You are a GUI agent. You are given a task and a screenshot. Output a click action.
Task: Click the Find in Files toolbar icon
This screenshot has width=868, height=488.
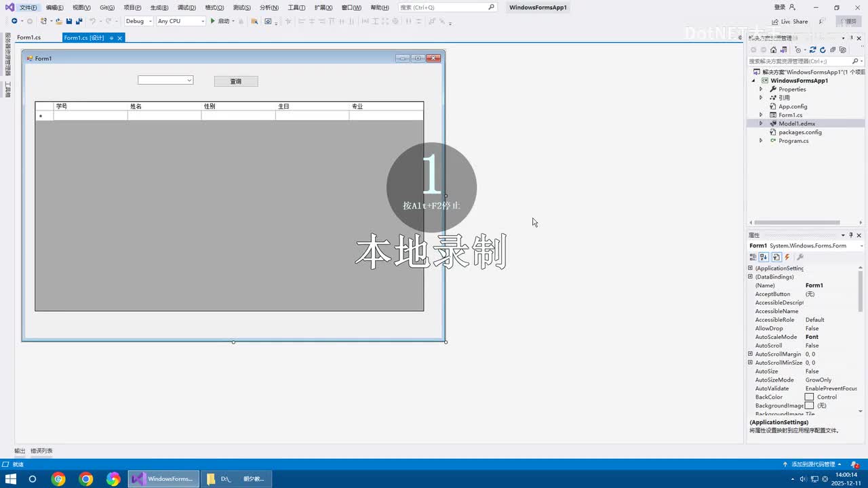[x=254, y=21]
